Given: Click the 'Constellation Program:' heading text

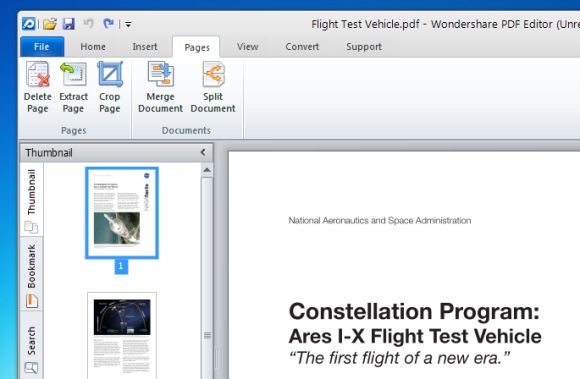Looking at the screenshot, I should coord(414,311).
